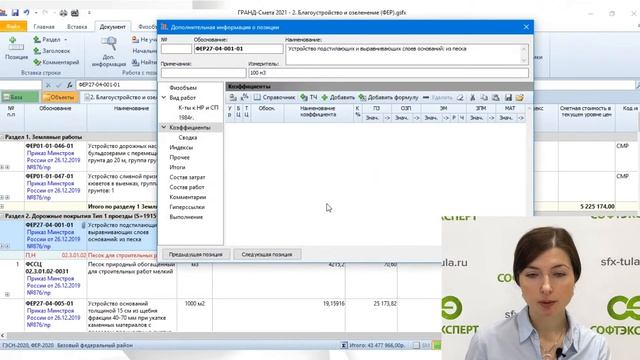Insert a Заголовок header row
Image resolution: width=640 pixels, height=360 pixels.
[51, 51]
